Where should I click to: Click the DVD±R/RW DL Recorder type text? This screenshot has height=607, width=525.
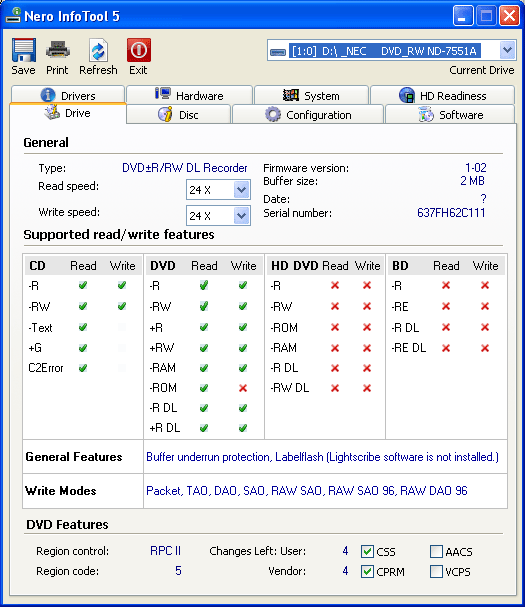[185, 168]
